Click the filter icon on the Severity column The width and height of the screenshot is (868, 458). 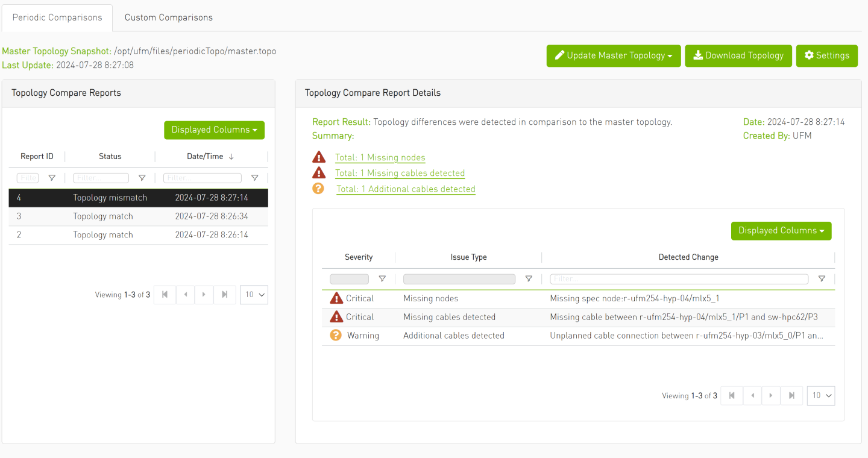point(382,278)
